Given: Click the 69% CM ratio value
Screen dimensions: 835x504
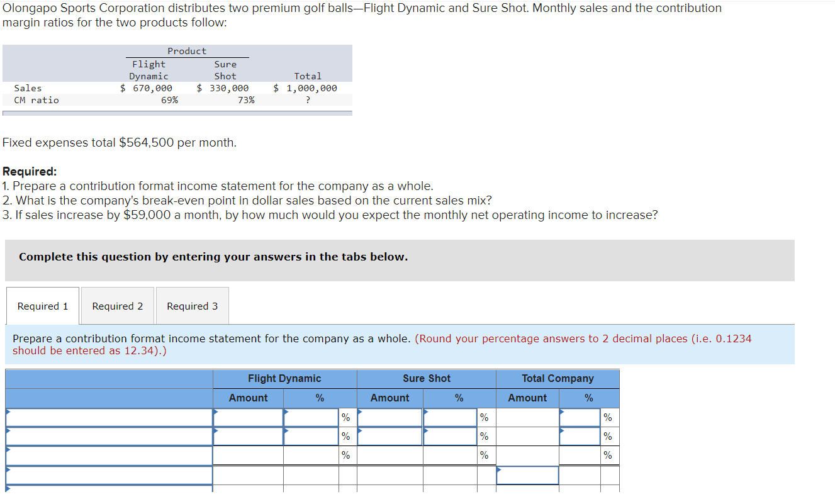Looking at the screenshot, I should pos(169,100).
